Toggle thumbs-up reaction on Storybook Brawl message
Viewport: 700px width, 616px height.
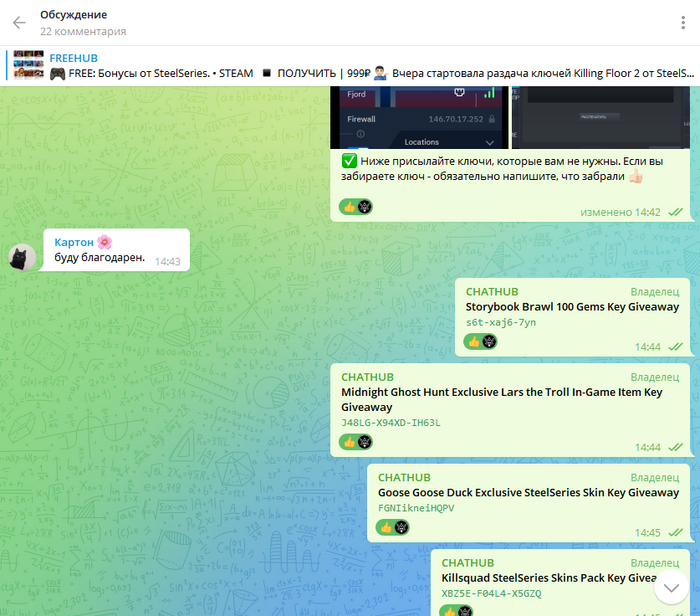(480, 342)
